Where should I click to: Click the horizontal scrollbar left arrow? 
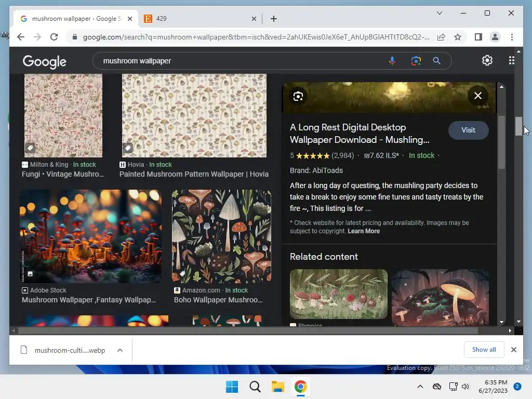pyautogui.click(x=14, y=330)
